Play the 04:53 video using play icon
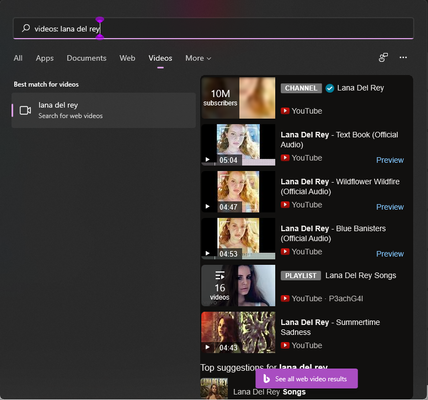The width and height of the screenshot is (428, 400). click(207, 254)
